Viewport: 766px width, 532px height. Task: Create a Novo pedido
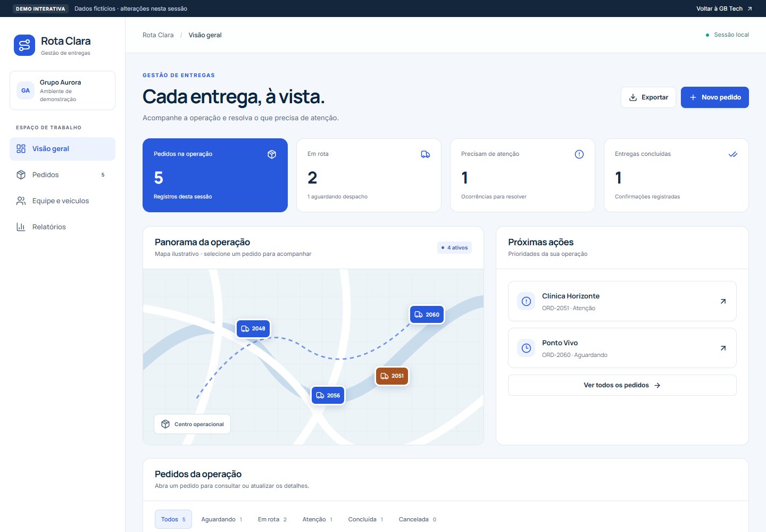point(715,97)
